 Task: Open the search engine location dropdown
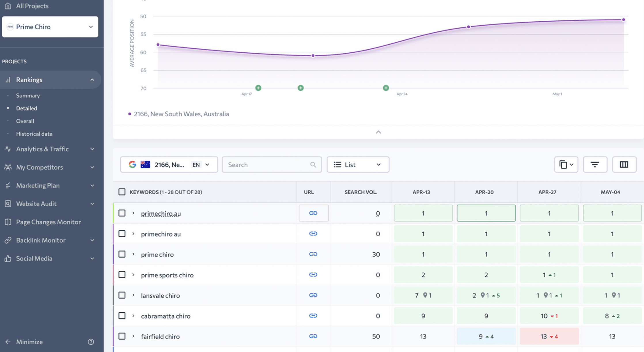tap(169, 165)
